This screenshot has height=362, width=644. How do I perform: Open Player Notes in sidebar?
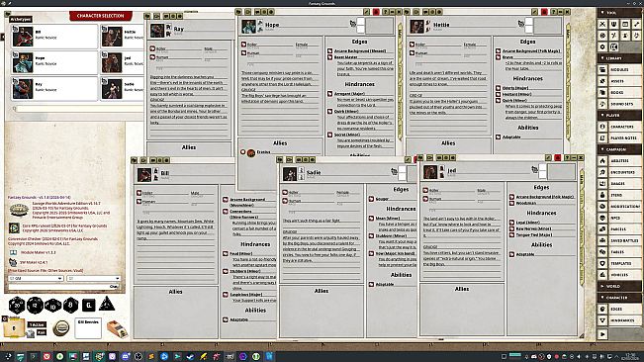point(619,137)
